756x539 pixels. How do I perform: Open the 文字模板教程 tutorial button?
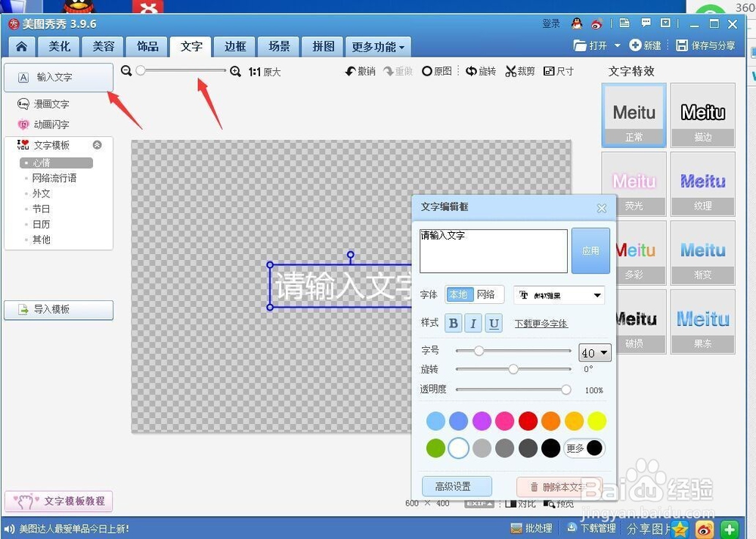pos(59,501)
